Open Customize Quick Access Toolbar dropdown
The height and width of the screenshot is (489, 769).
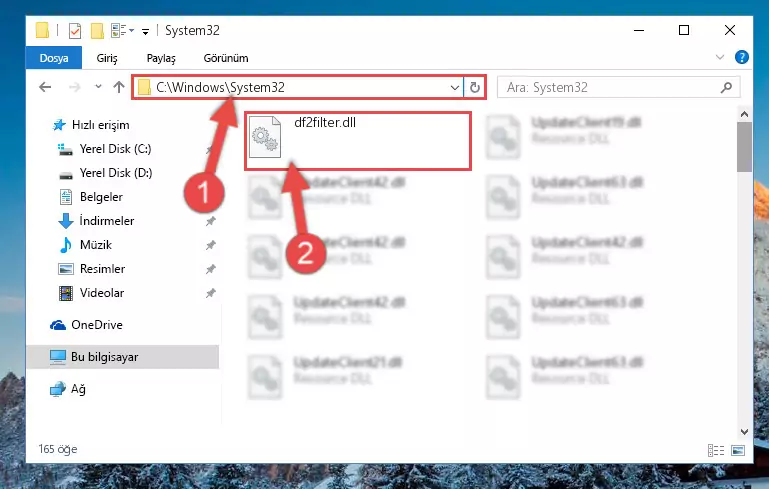click(x=145, y=32)
